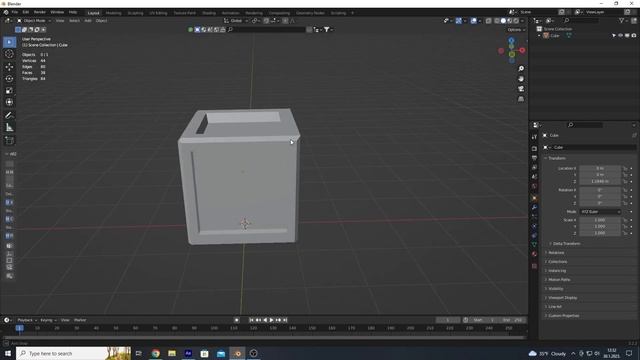Select the Transform tool in toolbar
The height and width of the screenshot is (360, 640).
coord(9,102)
